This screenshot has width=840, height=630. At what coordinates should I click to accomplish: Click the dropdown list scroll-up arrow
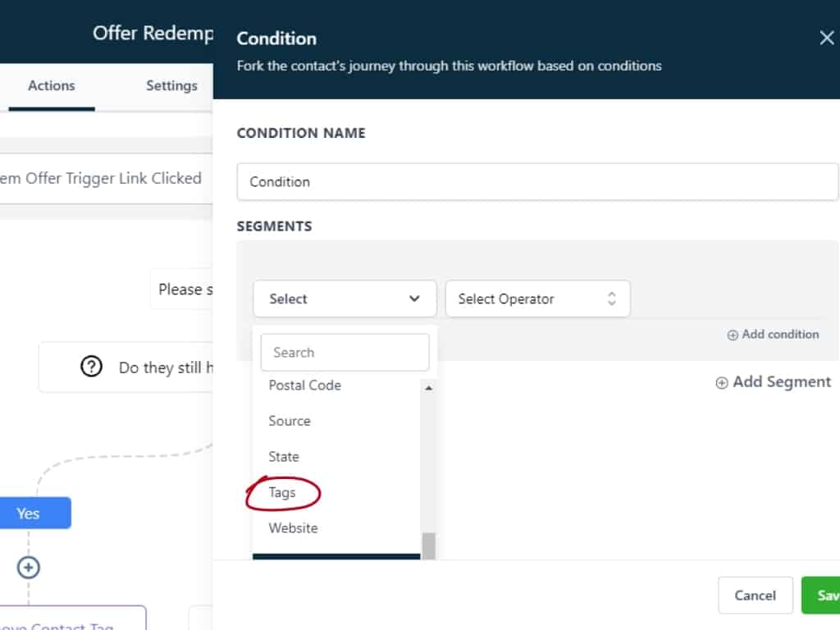point(428,388)
